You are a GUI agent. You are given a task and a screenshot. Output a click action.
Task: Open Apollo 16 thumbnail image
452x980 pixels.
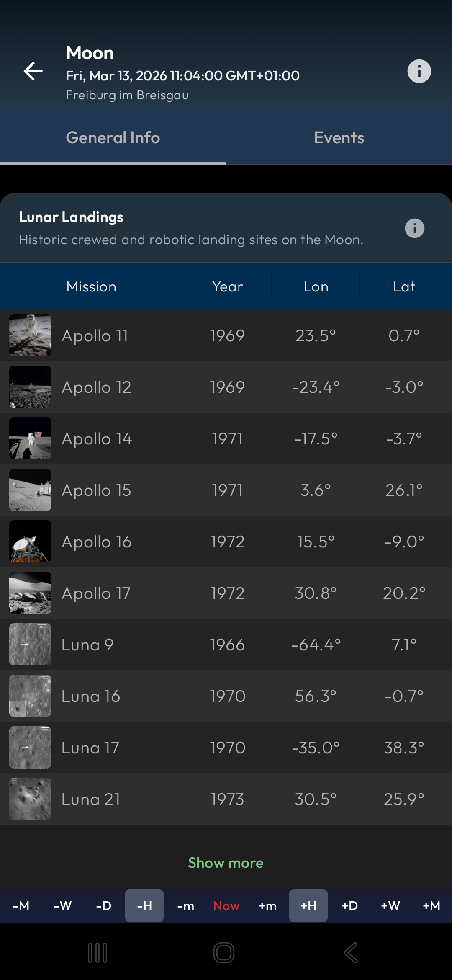(x=30, y=542)
